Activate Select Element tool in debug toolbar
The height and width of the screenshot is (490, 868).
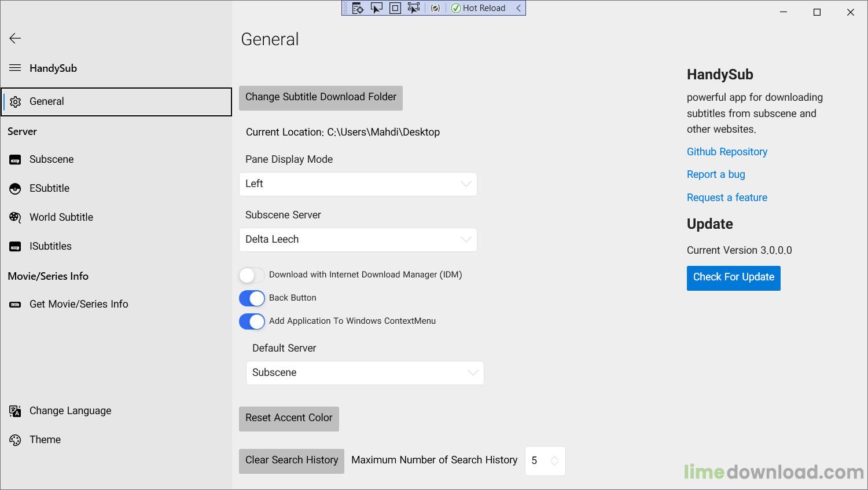coord(377,8)
